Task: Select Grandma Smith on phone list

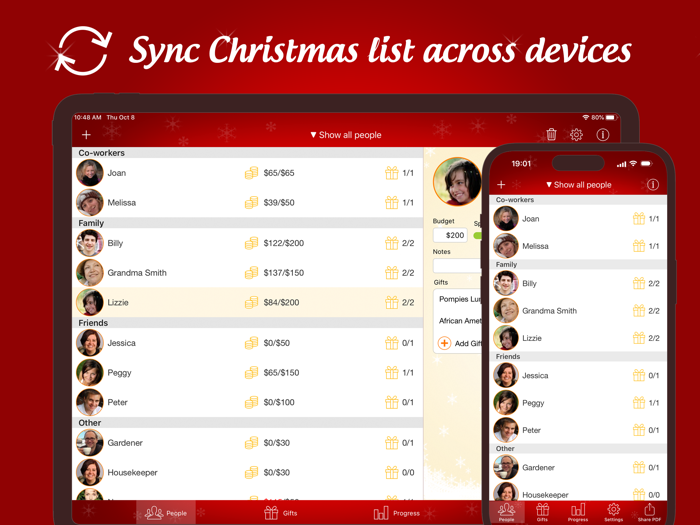Action: coord(578,311)
